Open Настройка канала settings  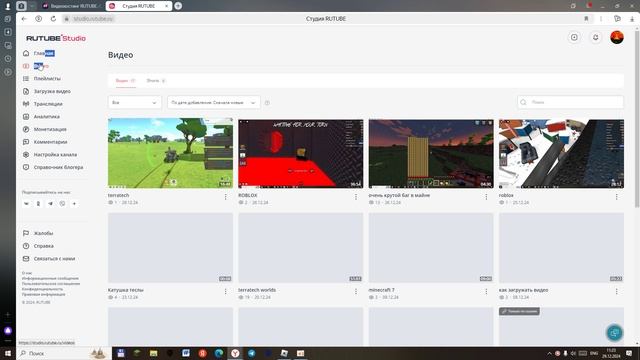pyautogui.click(x=50, y=154)
